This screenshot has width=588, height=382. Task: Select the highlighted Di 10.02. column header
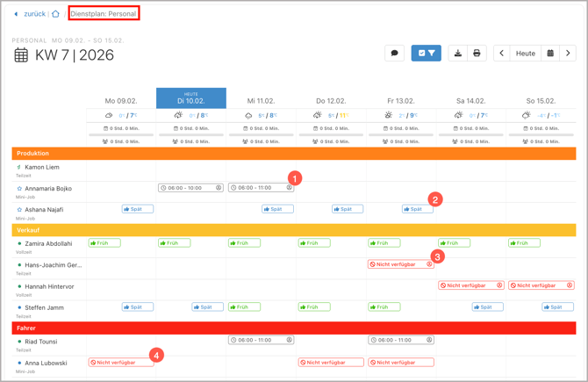[x=191, y=98]
